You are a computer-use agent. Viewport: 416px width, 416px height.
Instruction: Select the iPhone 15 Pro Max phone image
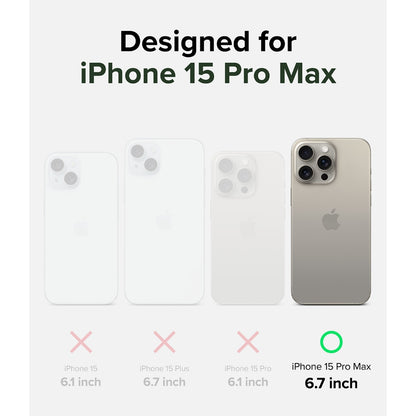coord(331,222)
